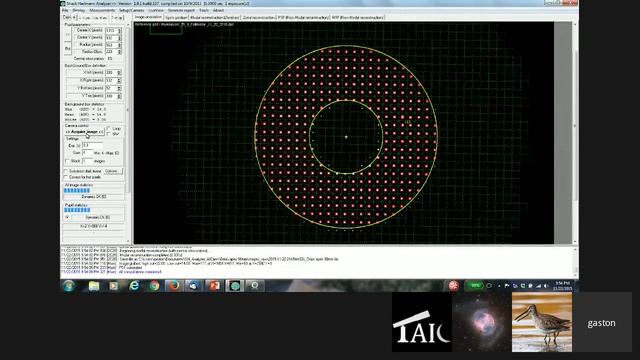Select the TAIC participant thumbnail
This screenshot has width=640, height=360.
click(x=422, y=322)
